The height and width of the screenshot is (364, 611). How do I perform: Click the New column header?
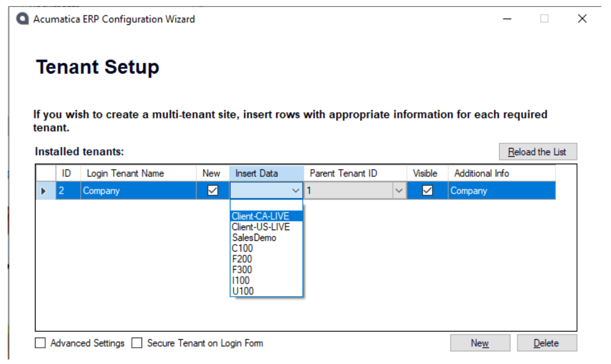tap(213, 173)
